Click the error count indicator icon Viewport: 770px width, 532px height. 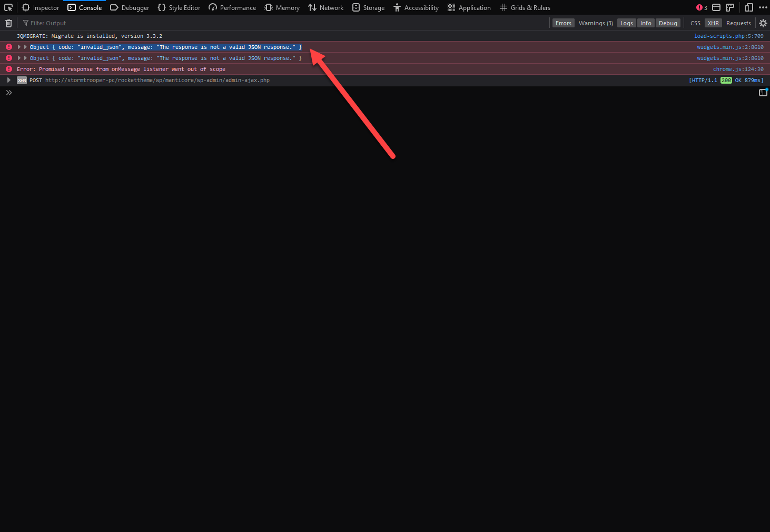pos(702,7)
